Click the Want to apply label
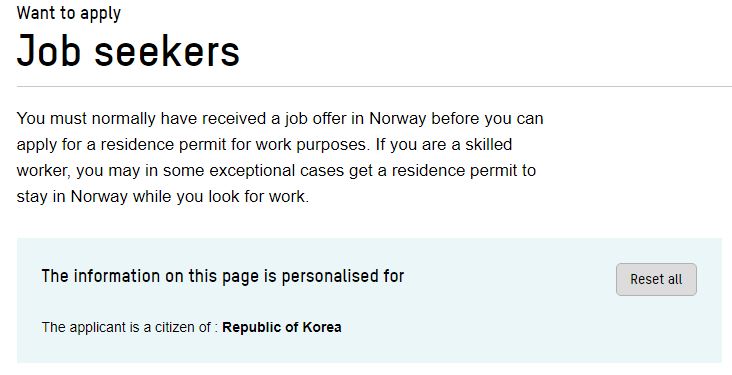This screenshot has height=375, width=732. pos(69,13)
